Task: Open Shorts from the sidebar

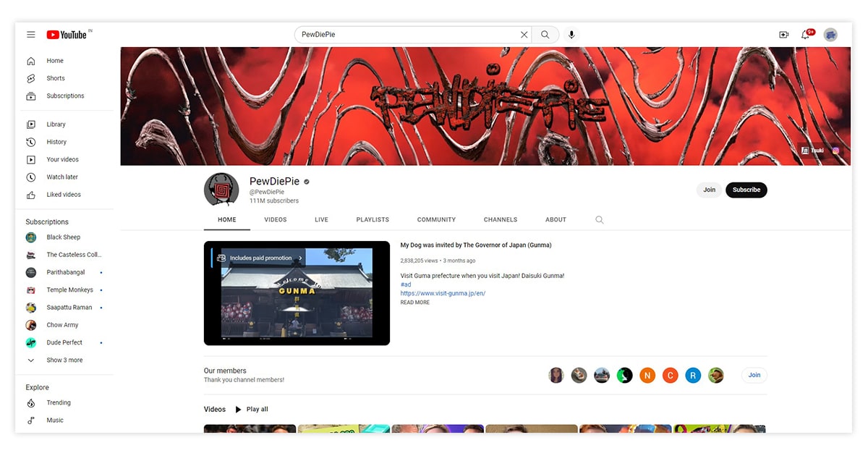Action: coord(56,78)
